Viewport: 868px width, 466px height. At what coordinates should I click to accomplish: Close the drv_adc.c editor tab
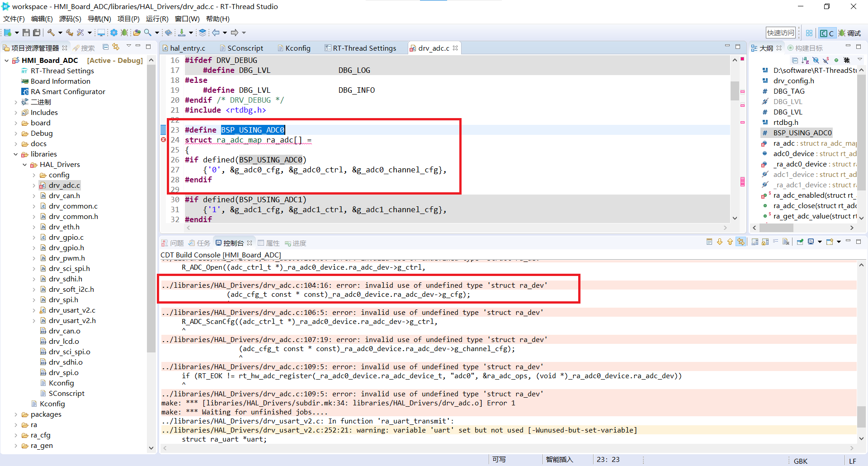455,48
